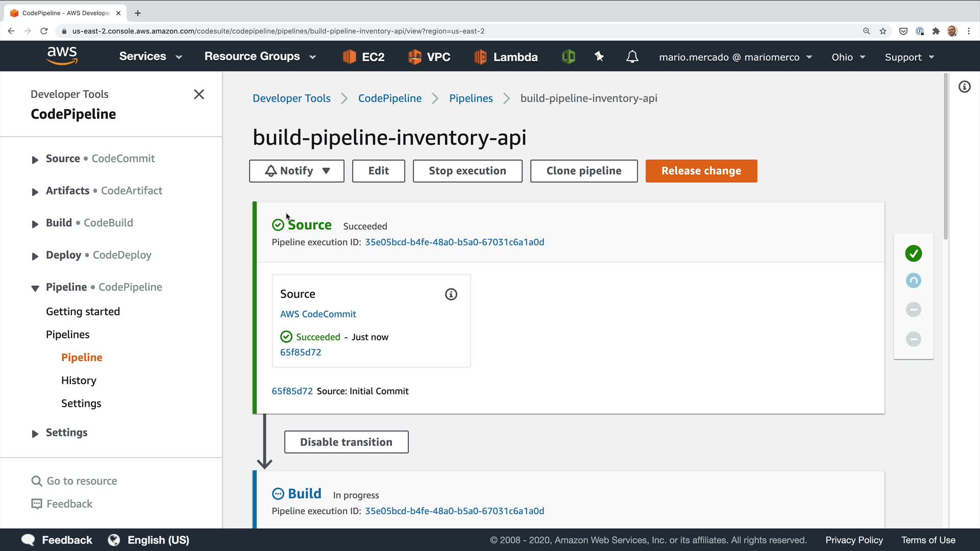This screenshot has height=551, width=980.
Task: Open the AWS CodeCommit link
Action: tap(318, 314)
